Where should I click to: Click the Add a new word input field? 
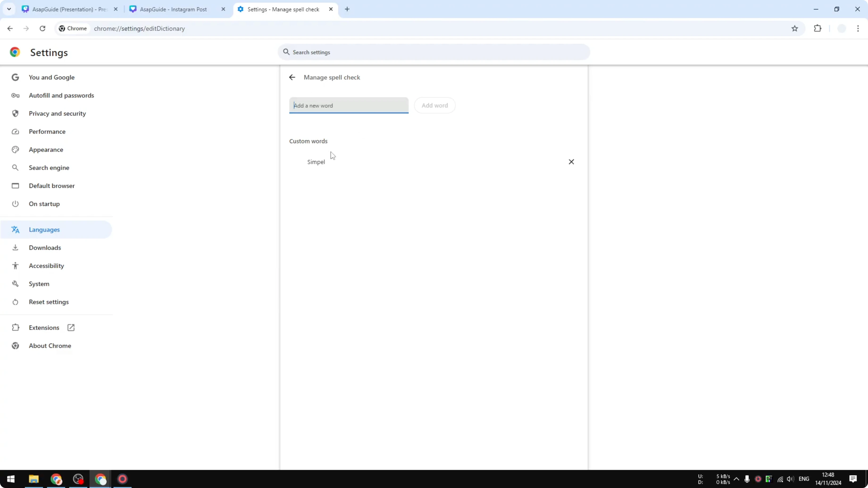point(349,105)
